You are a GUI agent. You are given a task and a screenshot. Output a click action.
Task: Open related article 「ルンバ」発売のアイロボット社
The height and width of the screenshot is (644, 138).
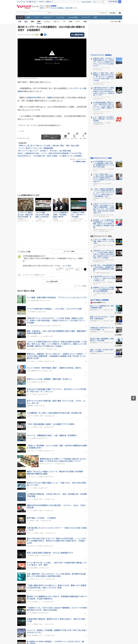(35, 148)
